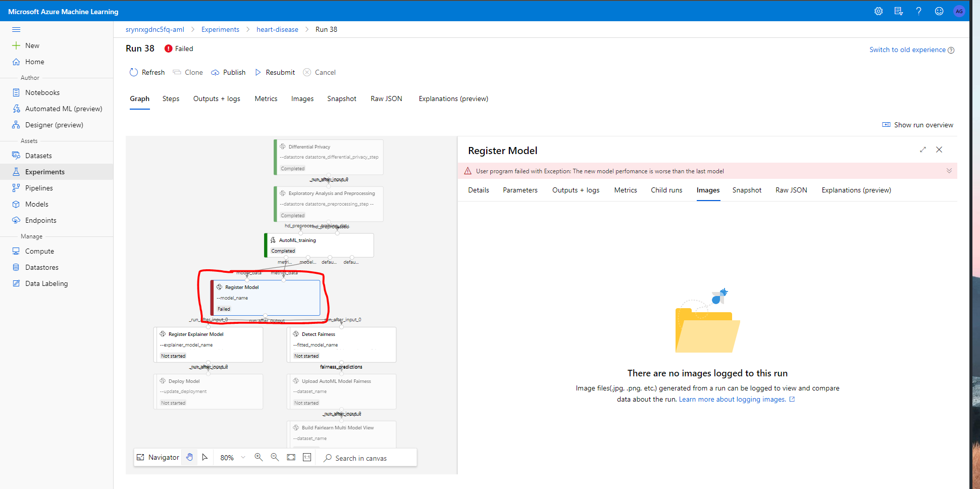Click the Resubmit button
The width and height of the screenshot is (980, 489).
point(275,72)
